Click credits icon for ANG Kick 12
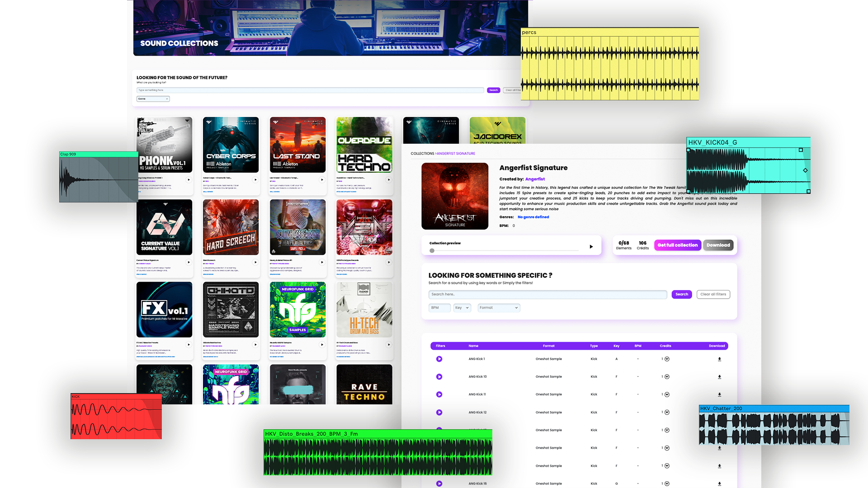 667,413
